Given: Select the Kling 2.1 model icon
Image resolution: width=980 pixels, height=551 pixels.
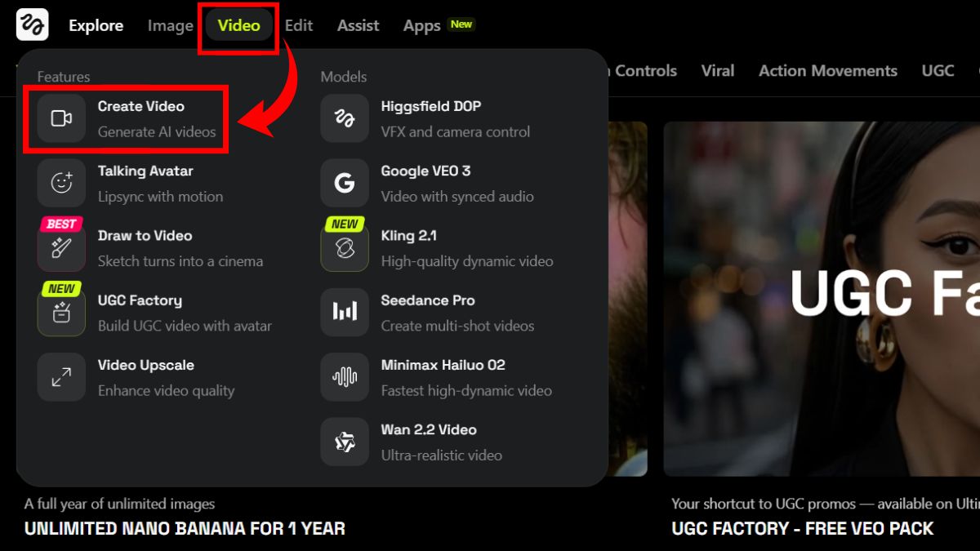Looking at the screenshot, I should pyautogui.click(x=345, y=247).
